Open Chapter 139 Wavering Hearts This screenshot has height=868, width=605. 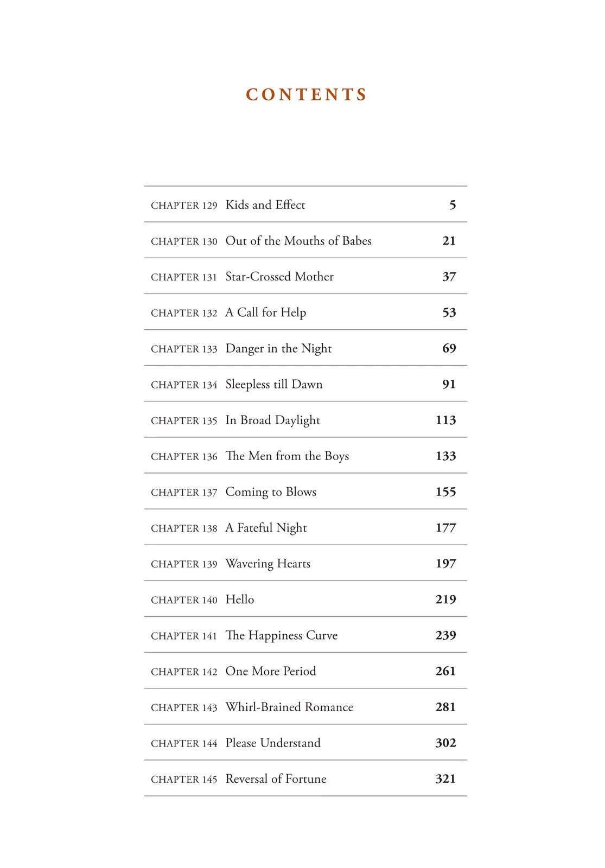click(x=305, y=563)
